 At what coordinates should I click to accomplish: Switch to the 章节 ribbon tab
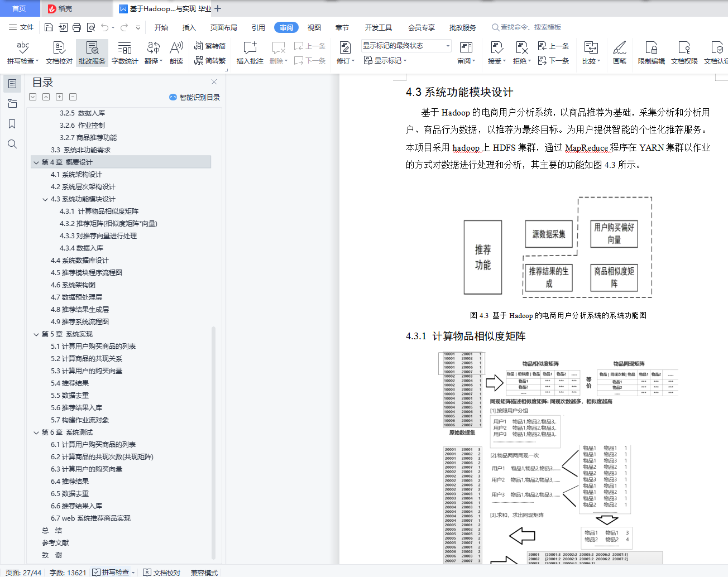342,27
